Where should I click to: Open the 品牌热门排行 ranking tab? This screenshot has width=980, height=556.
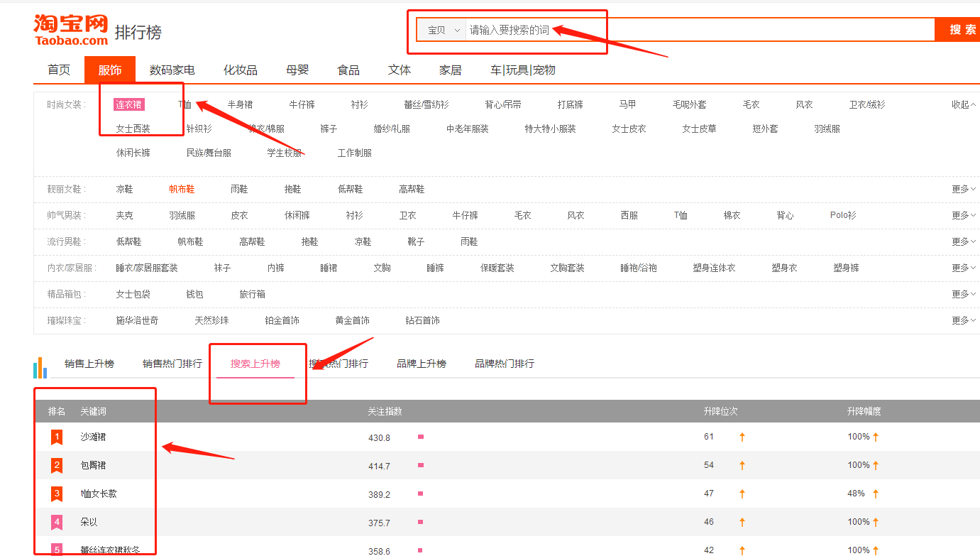[504, 364]
